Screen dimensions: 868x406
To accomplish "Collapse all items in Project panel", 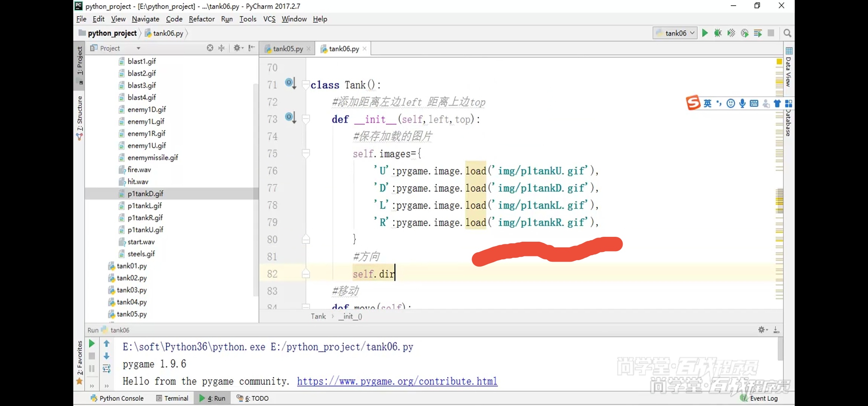I will click(x=222, y=48).
